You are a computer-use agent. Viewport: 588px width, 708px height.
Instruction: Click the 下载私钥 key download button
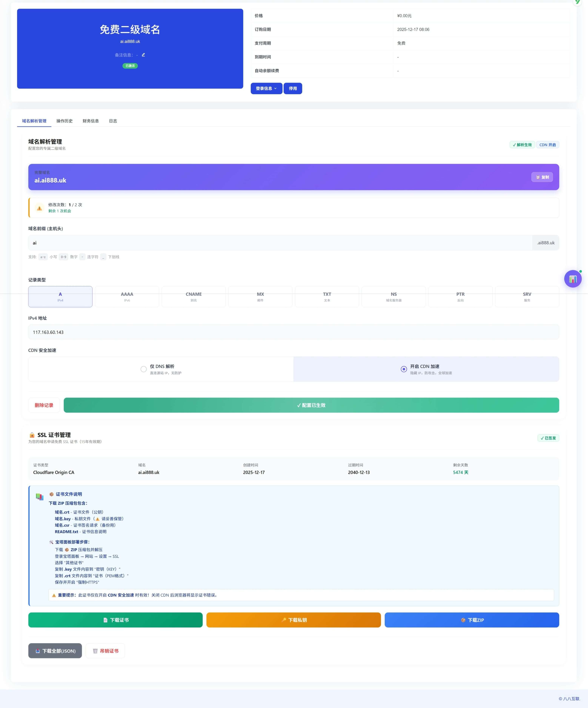tap(293, 620)
